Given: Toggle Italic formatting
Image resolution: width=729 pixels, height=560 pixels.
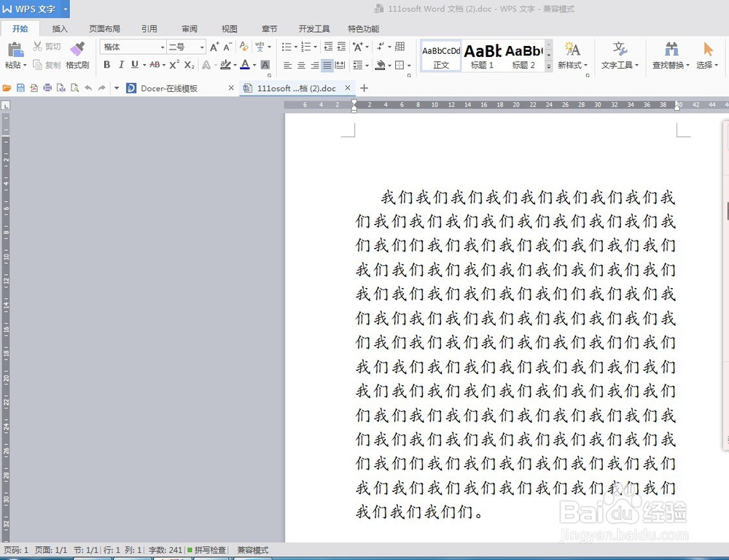Looking at the screenshot, I should tap(121, 65).
